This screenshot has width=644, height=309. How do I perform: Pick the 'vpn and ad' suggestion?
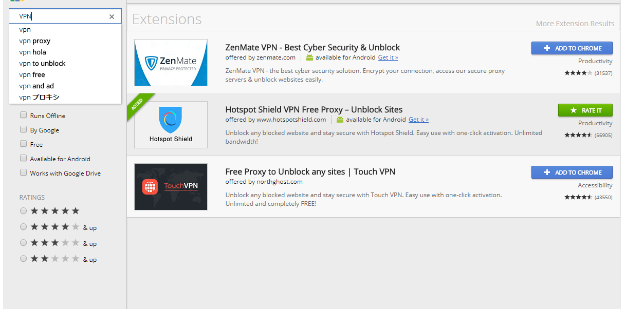click(x=65, y=86)
